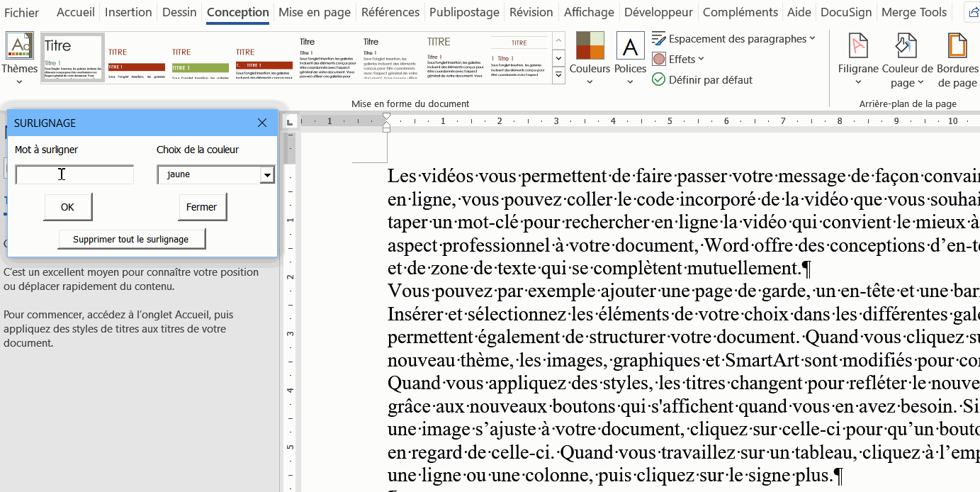Click the Filigrane watermark icon
This screenshot has height=492, width=980.
pyautogui.click(x=857, y=46)
